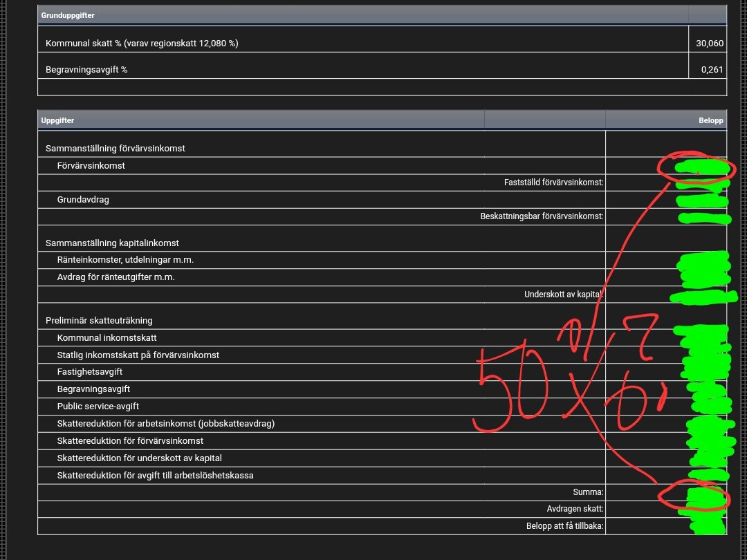Select the Kommunal skatt % row label
Screen dimensions: 747x560
point(142,43)
